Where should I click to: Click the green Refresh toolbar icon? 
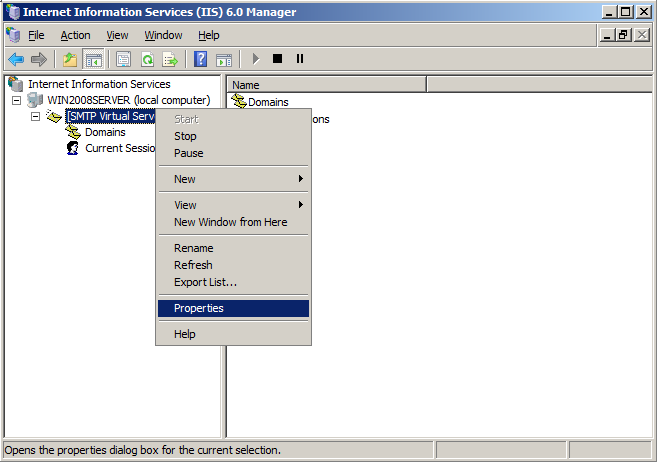pyautogui.click(x=147, y=59)
